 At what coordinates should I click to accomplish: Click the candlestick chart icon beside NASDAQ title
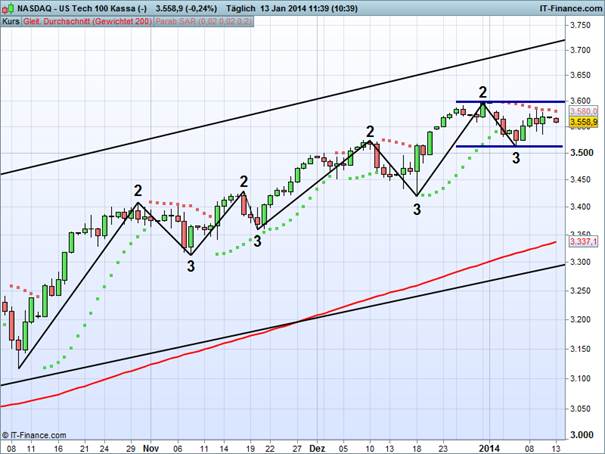click(8, 8)
